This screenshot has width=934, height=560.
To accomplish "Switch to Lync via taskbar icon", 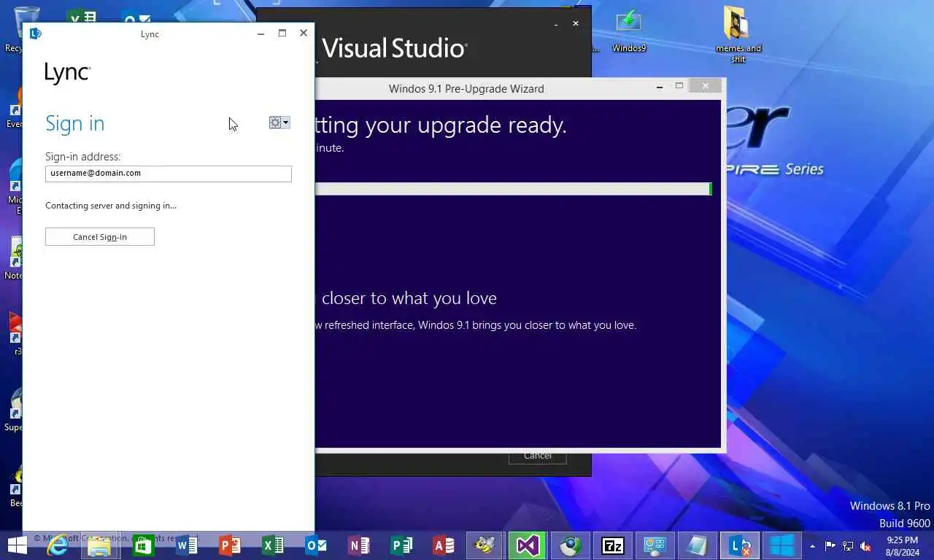I will tap(739, 545).
